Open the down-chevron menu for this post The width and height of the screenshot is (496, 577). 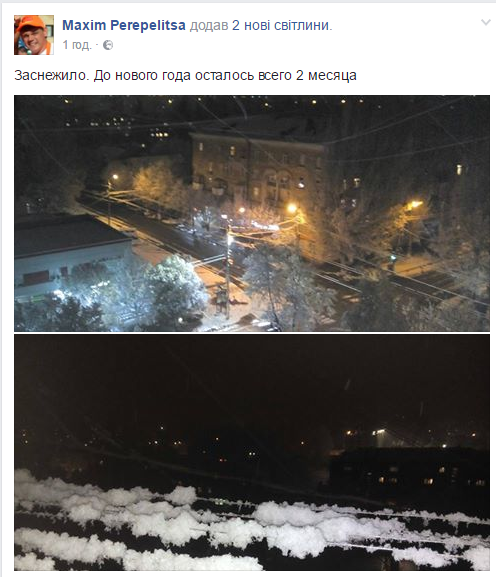click(486, 23)
